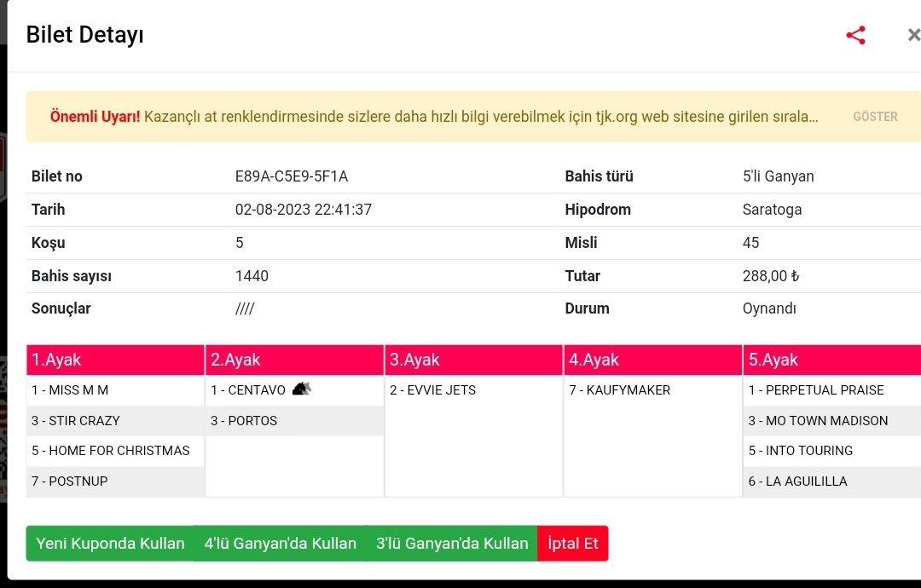Select the 5.Ayak column header
Screen dimensions: 921x588
click(832, 360)
